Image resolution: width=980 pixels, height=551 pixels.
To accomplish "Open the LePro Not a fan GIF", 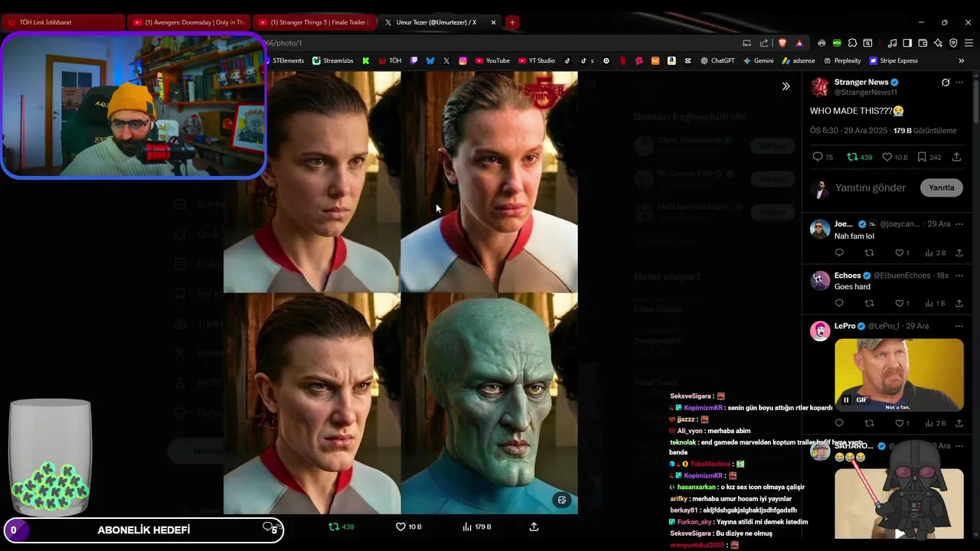I will [899, 375].
